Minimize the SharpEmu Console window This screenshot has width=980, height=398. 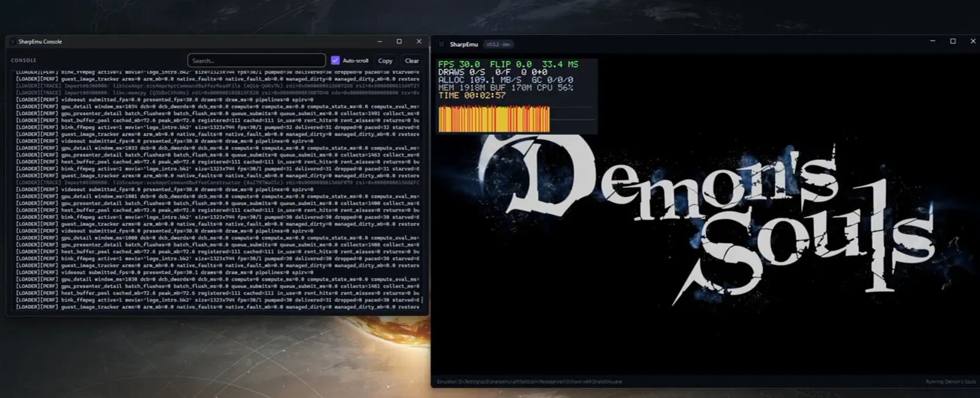click(x=380, y=42)
